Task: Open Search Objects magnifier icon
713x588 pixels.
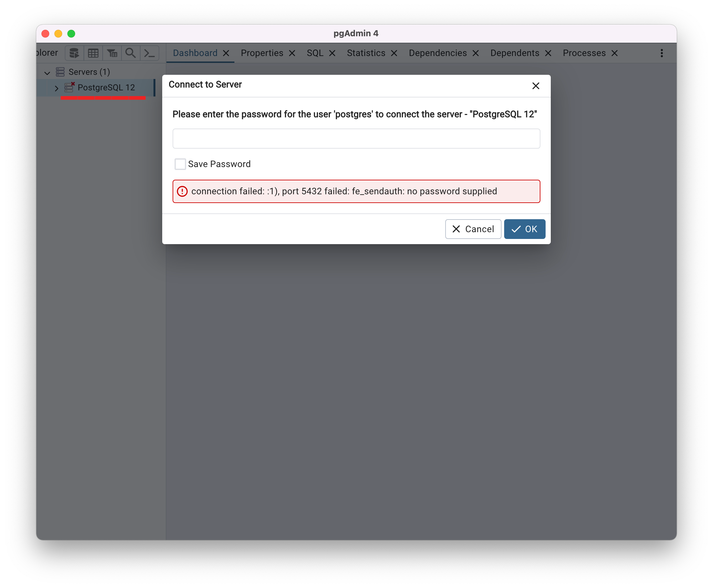Action: coord(130,53)
